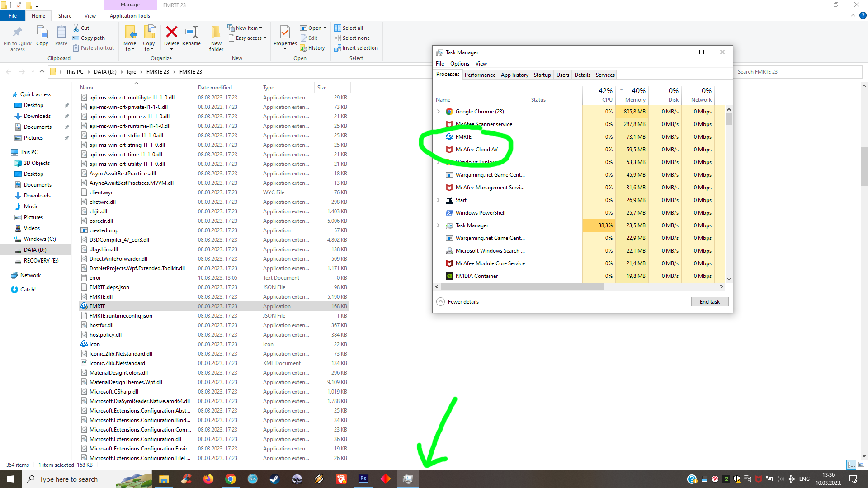Select the Rename icon in the ribbon
The height and width of the screenshot is (488, 868).
pos(191,36)
